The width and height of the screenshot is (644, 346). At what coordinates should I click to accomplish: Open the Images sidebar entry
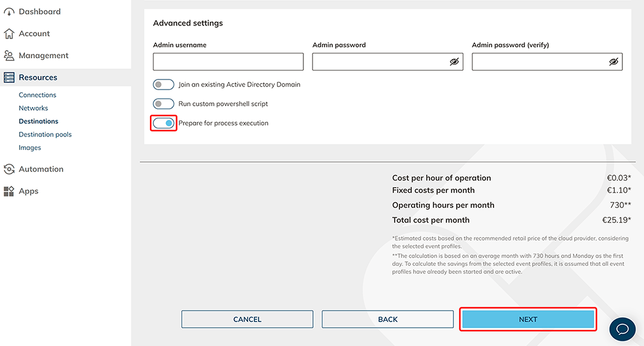pyautogui.click(x=30, y=148)
